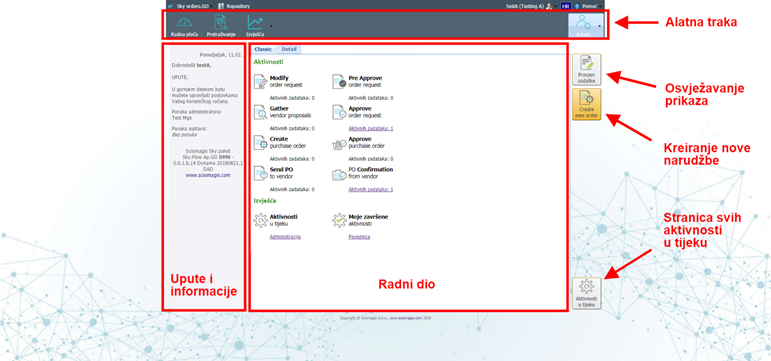Screen dimensions: 771x361
Task: Click the user icon beside testA name
Action: 549,6
